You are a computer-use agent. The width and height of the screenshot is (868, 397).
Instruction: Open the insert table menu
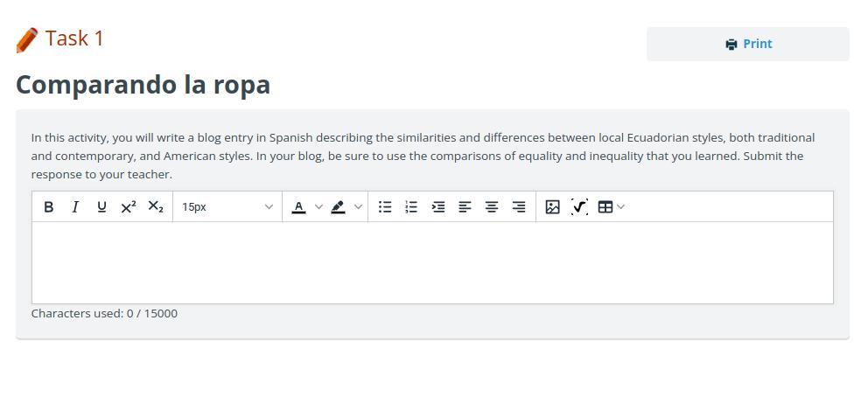tap(611, 207)
